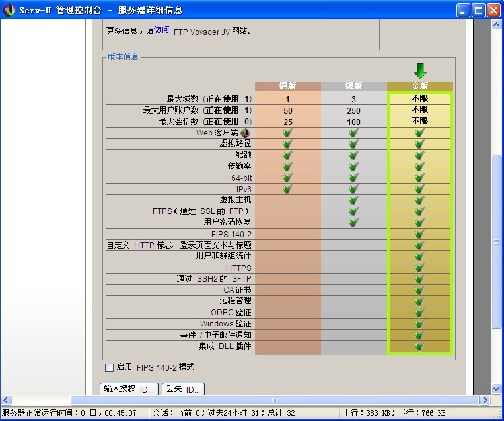Click silver checkmark for 64-bit

pos(353,178)
